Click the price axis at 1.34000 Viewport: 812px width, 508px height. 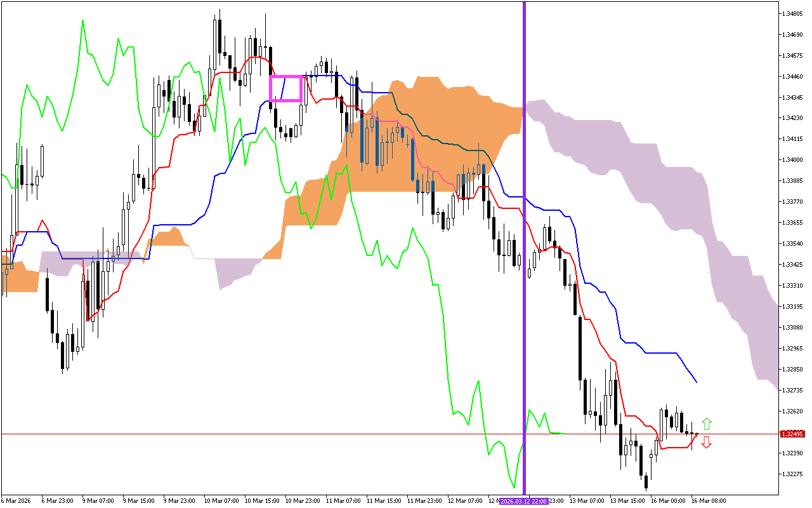792,159
